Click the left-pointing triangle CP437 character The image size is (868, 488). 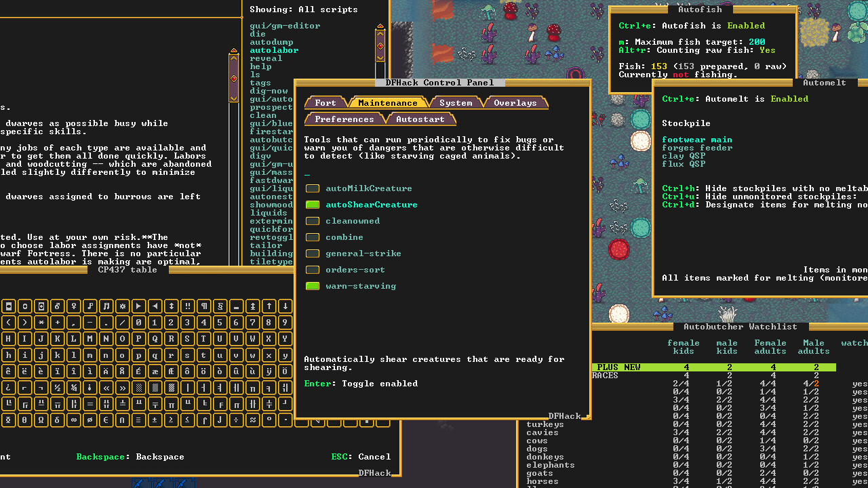tap(155, 307)
